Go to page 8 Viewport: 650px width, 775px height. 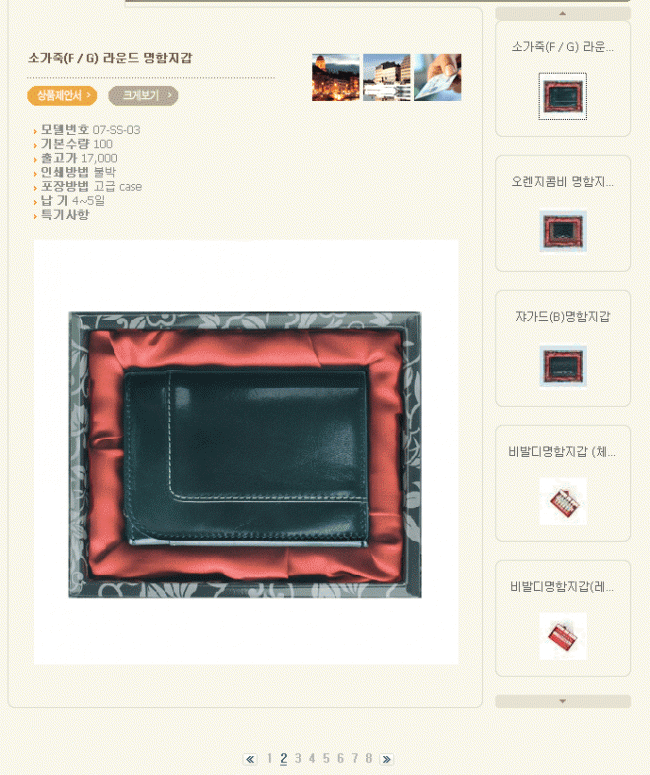pos(368,758)
